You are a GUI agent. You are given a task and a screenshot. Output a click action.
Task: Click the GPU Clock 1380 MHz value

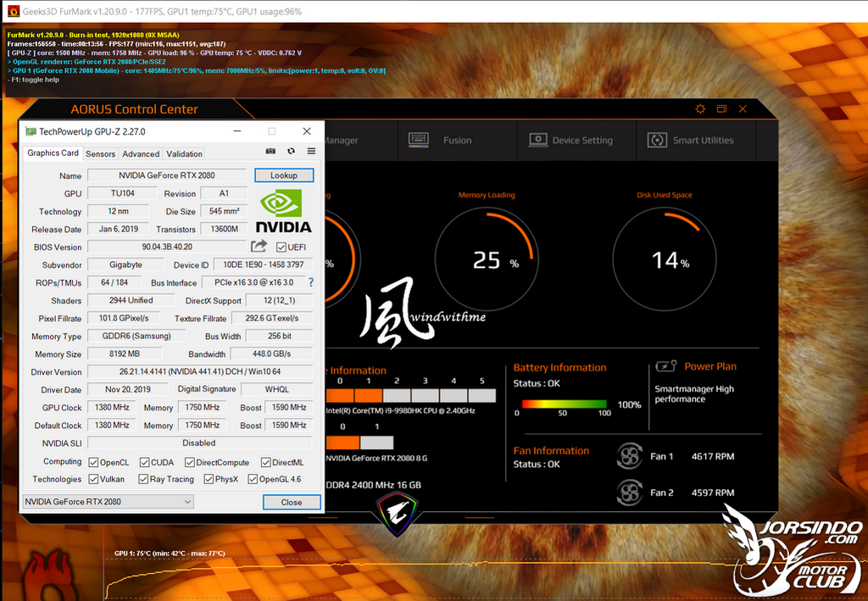[112, 407]
